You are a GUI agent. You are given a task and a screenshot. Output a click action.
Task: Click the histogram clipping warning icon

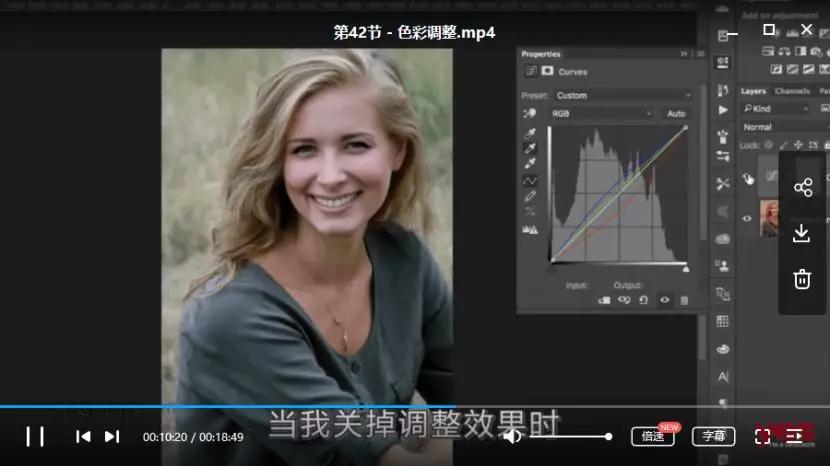point(530,230)
